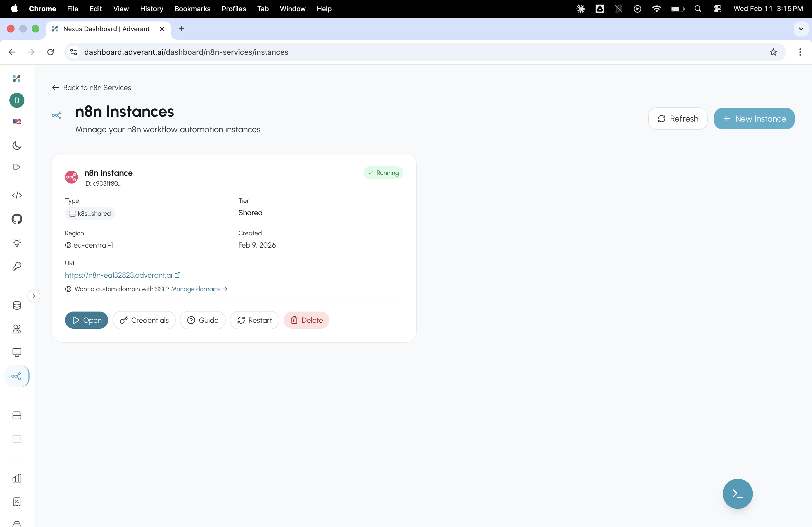
Task: Select the n8n services sidebar icon
Action: click(x=16, y=376)
